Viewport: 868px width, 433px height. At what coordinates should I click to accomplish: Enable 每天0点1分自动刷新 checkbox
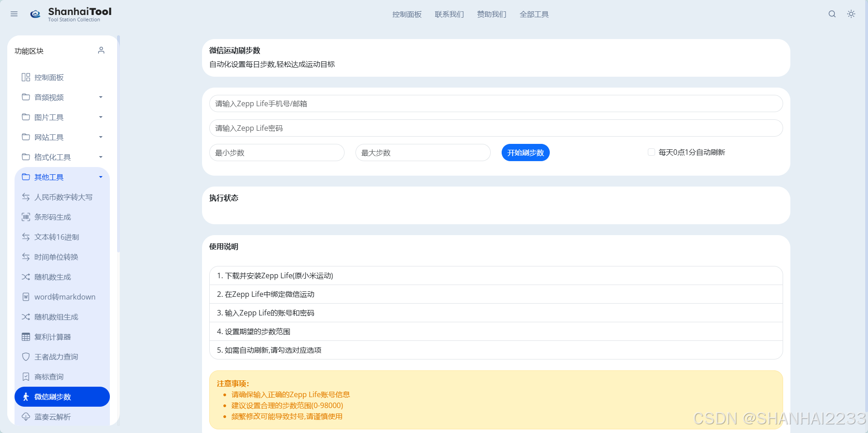click(x=651, y=152)
